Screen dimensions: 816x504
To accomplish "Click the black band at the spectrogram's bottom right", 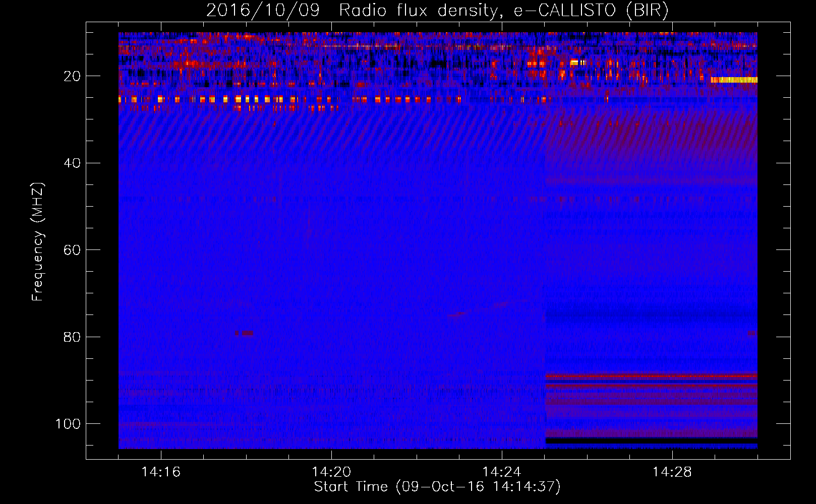I will 652,440.
